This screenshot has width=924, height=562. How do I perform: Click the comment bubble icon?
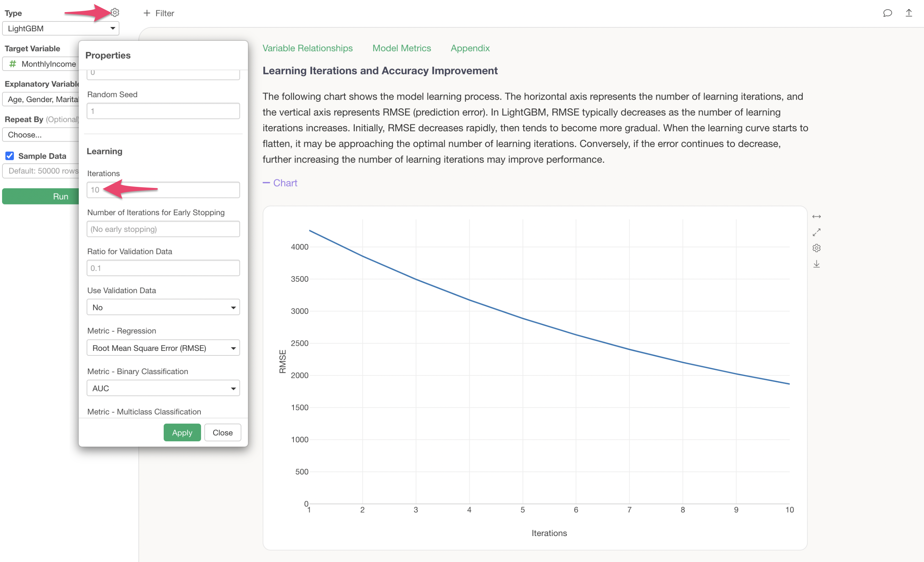[x=887, y=13]
